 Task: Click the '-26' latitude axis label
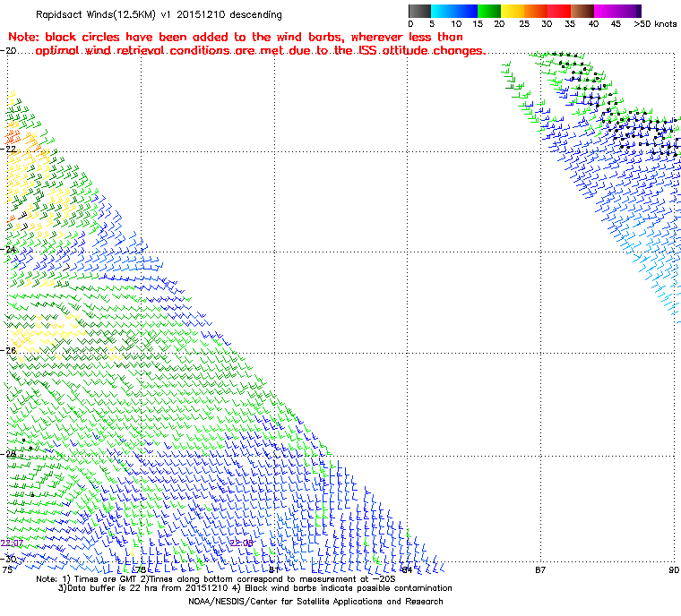(8, 350)
